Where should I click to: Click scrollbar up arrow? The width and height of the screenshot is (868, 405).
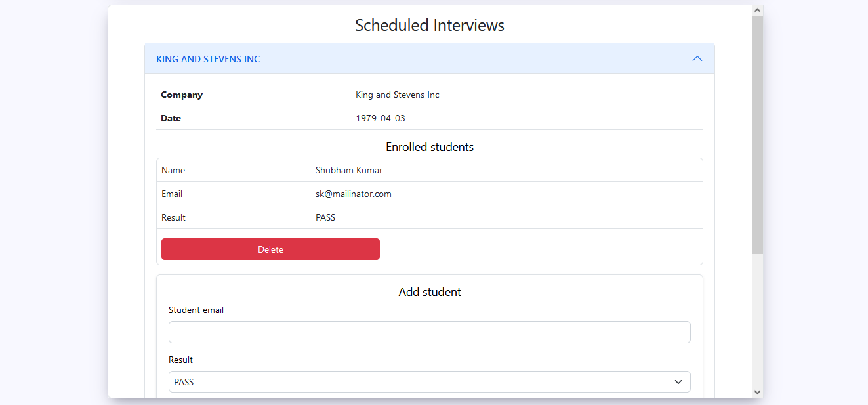pos(757,11)
